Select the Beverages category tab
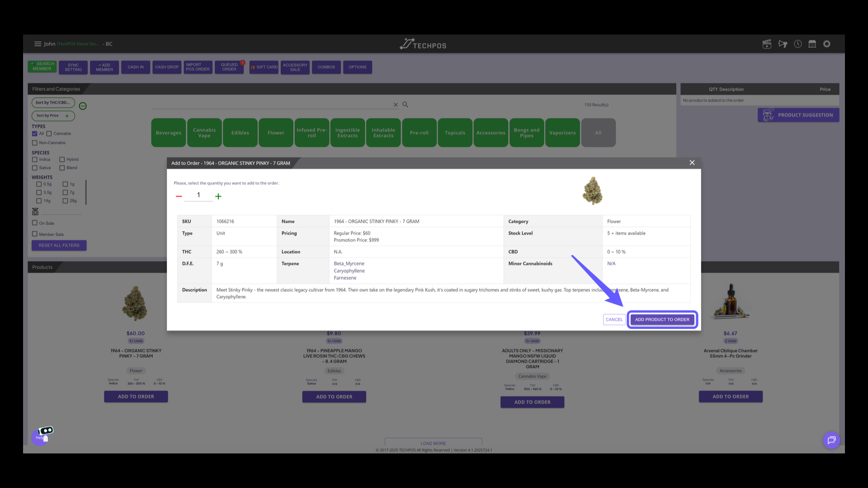868x488 pixels. point(169,133)
